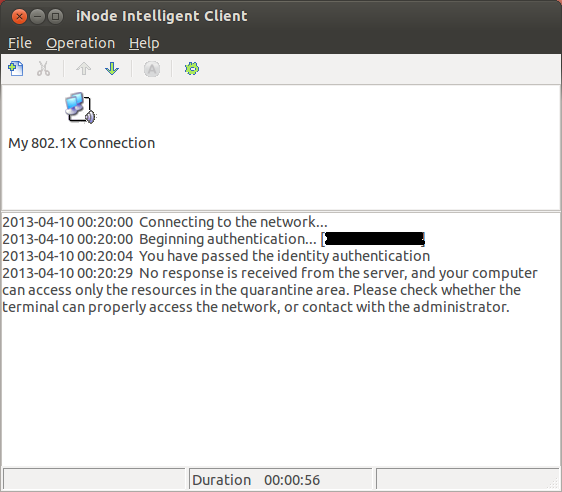Maximize the iNode client window
Image resolution: width=562 pixels, height=492 pixels.
(56, 16)
